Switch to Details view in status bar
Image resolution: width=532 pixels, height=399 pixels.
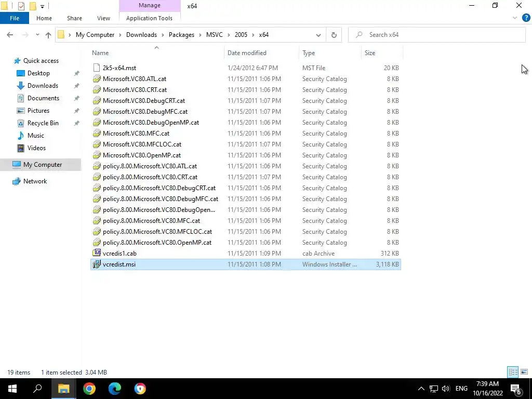pos(513,372)
